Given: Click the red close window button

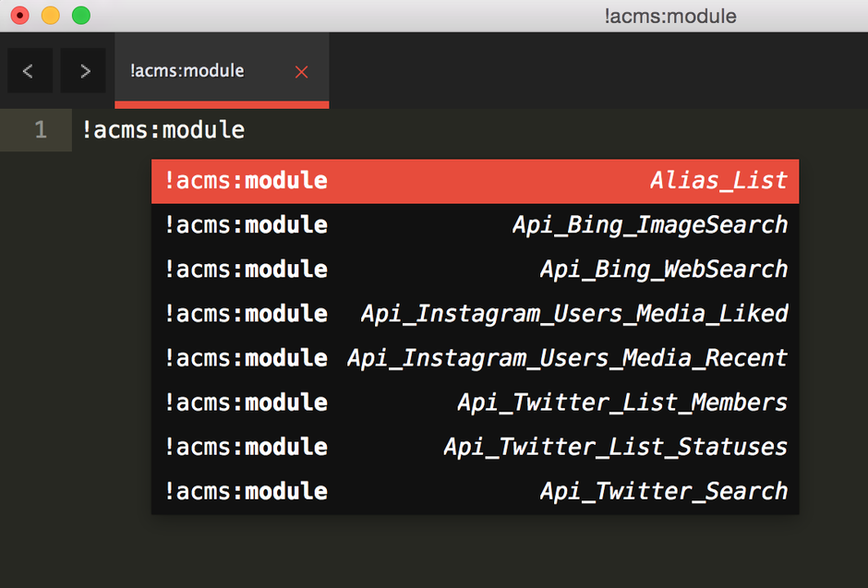Looking at the screenshot, I should tap(19, 16).
